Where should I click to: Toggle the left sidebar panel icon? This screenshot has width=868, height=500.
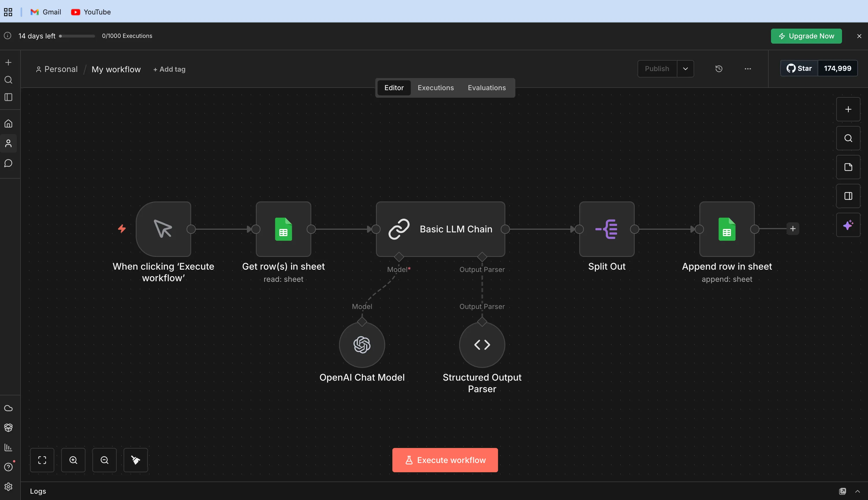point(9,97)
